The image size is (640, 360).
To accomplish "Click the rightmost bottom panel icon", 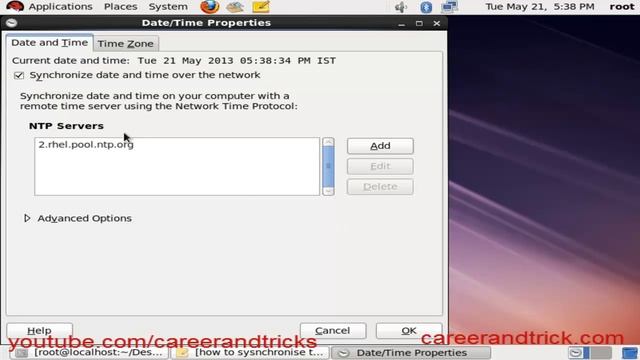I will [x=630, y=353].
